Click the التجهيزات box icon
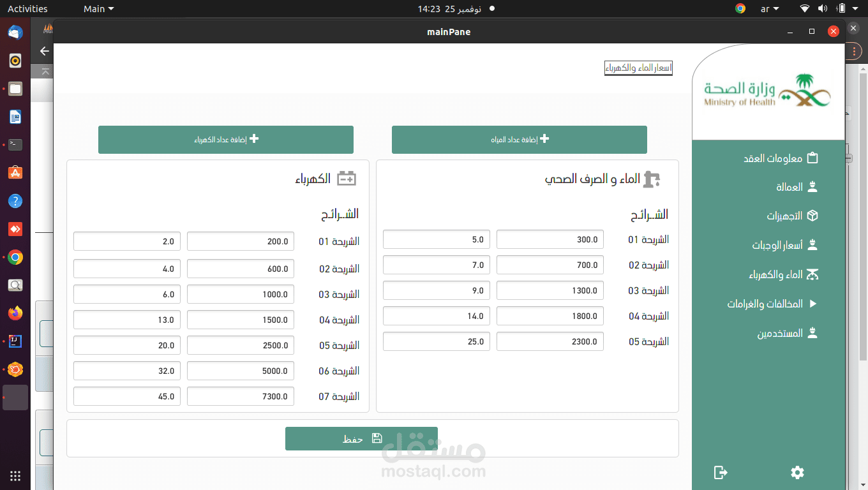 [812, 216]
